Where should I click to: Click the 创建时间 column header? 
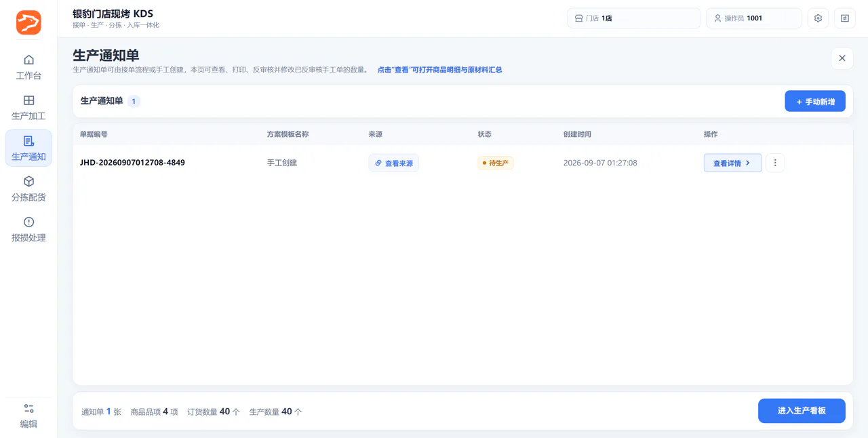coord(577,134)
